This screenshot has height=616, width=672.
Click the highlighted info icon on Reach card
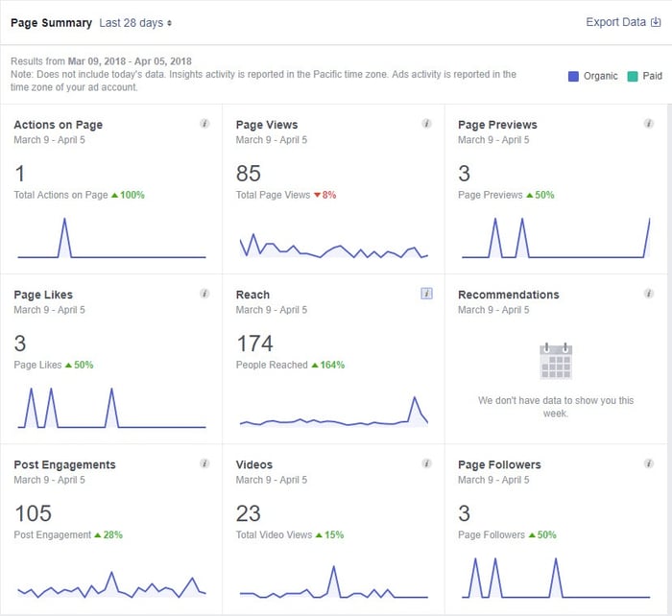pyautogui.click(x=426, y=294)
